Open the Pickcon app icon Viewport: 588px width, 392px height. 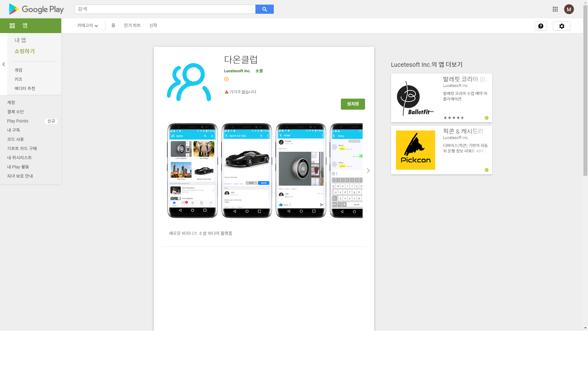415,150
